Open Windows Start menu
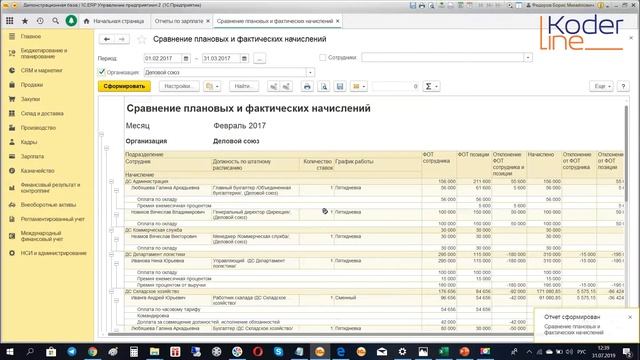The width and height of the screenshot is (640, 360). [x=10, y=352]
